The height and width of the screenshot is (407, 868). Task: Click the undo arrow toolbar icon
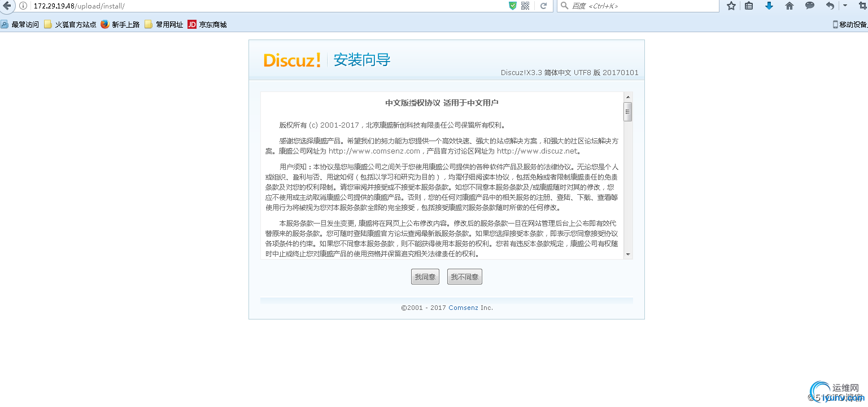click(x=830, y=6)
